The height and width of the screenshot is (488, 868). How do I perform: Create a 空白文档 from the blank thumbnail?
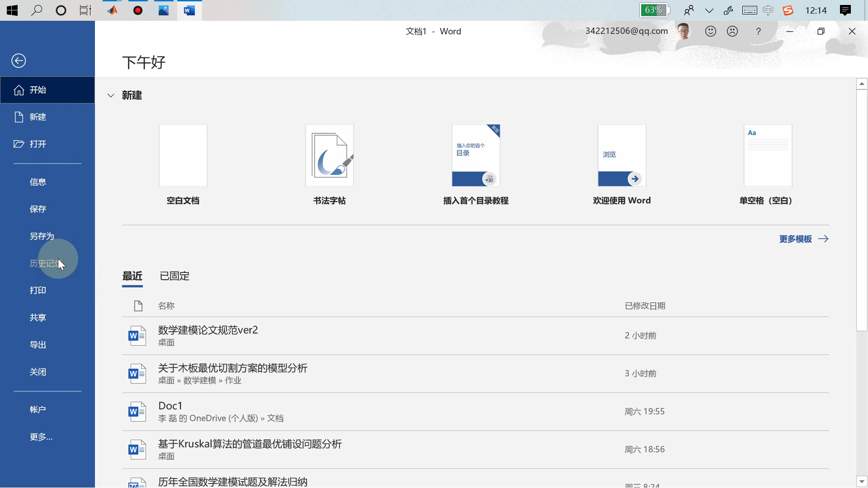click(x=183, y=155)
